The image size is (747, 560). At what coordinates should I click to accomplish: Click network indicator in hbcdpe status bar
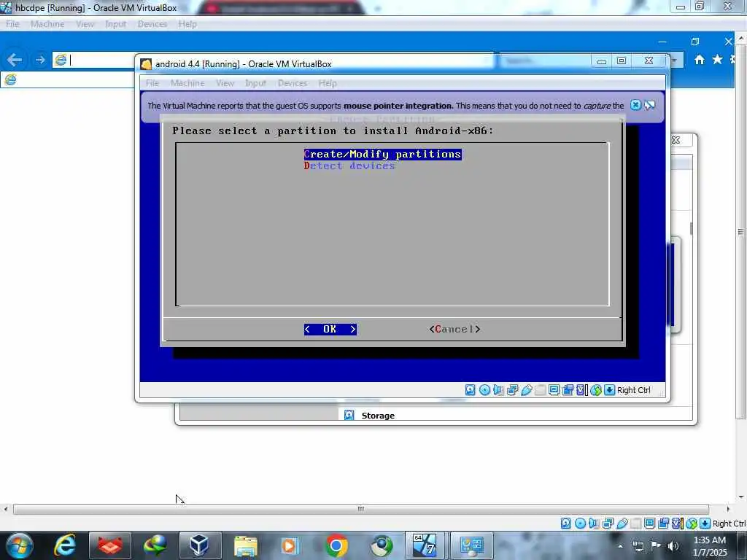(608, 524)
